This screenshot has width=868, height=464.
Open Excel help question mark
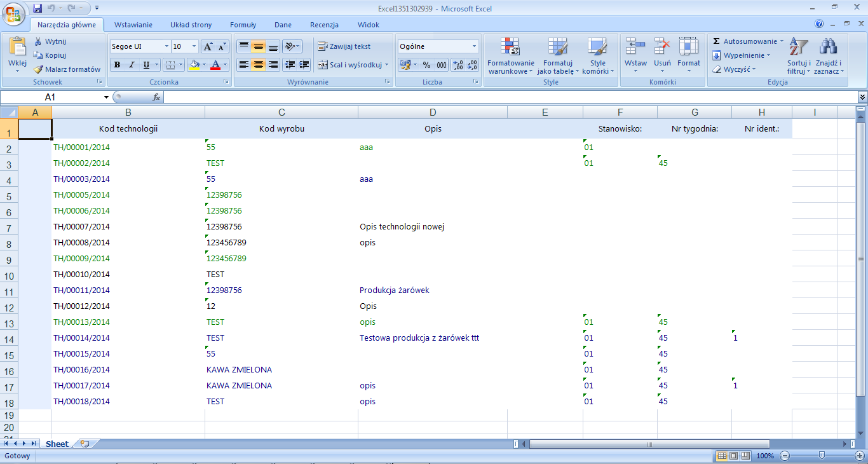click(x=819, y=24)
